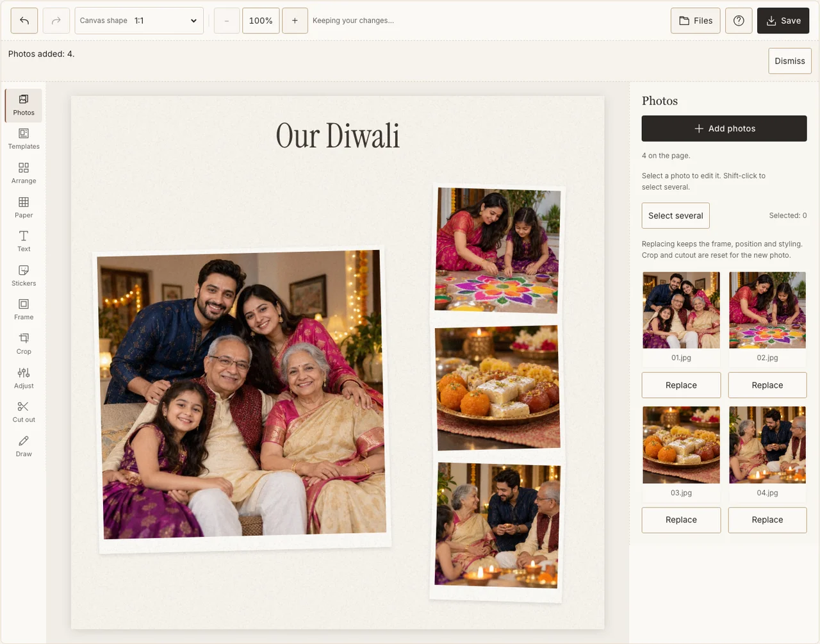820x644 pixels.
Task: Zoom in with the plus button
Action: coord(295,21)
